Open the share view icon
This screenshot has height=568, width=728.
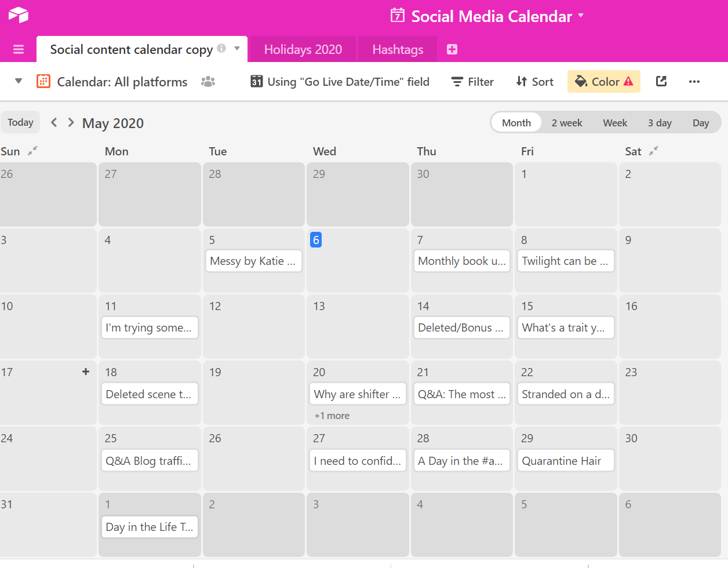click(661, 82)
